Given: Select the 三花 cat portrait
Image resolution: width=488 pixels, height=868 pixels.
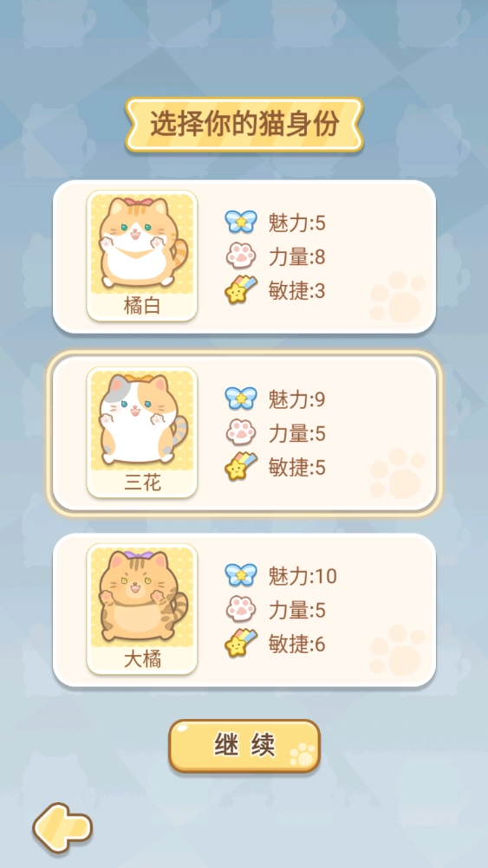Looking at the screenshot, I should [142, 431].
